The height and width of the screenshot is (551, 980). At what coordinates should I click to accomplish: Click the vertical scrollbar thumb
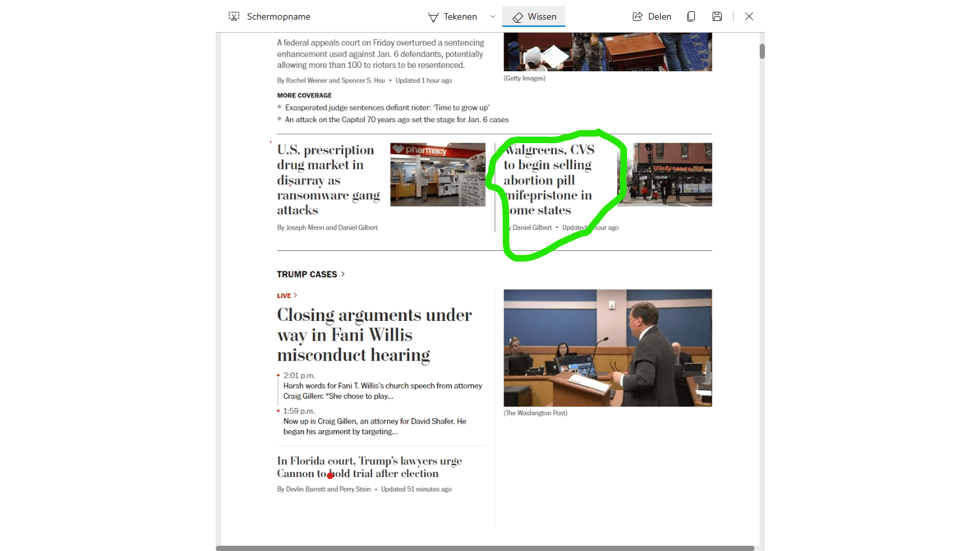(762, 51)
